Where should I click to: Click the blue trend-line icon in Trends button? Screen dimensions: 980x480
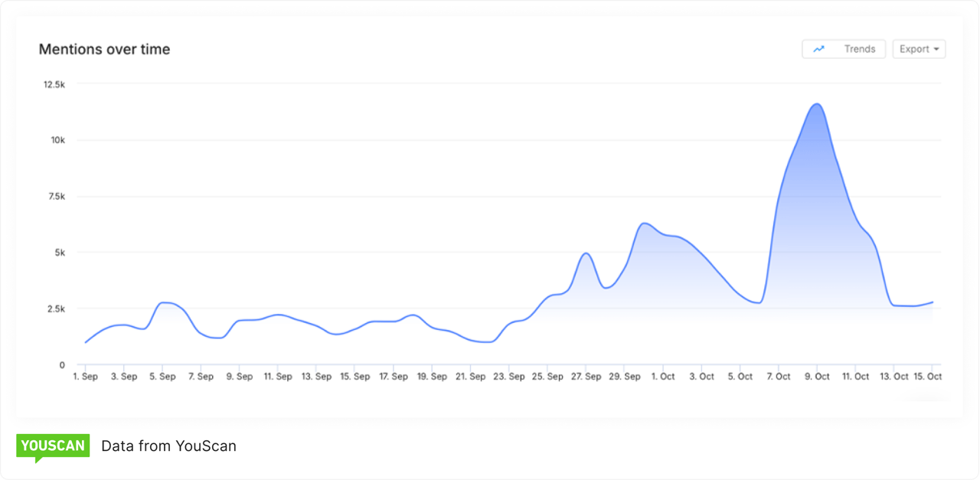point(818,48)
